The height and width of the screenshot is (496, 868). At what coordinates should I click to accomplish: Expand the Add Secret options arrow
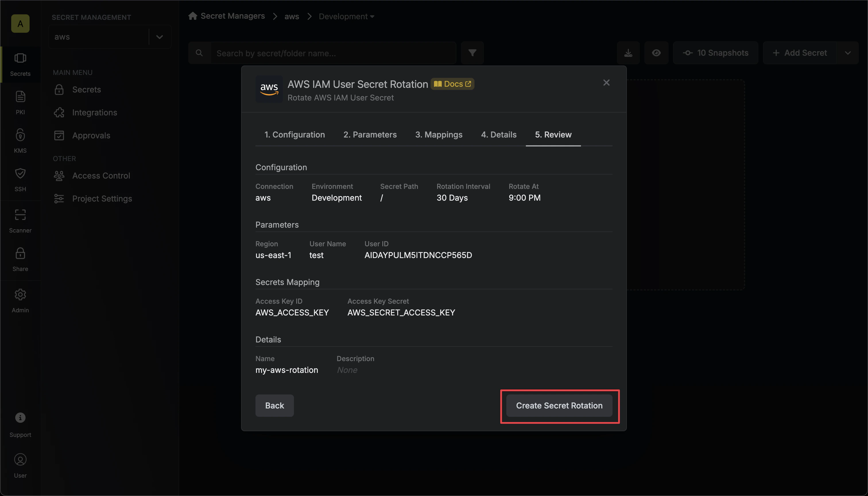[848, 53]
